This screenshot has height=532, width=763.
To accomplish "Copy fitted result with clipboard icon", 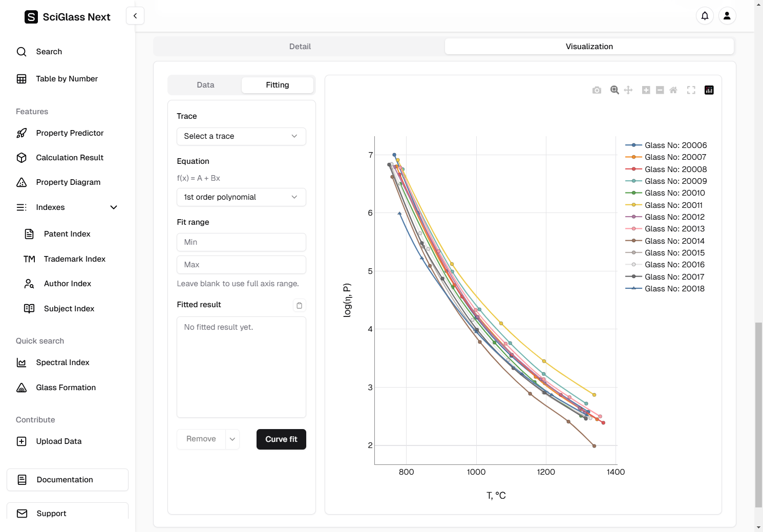I will 300,306.
